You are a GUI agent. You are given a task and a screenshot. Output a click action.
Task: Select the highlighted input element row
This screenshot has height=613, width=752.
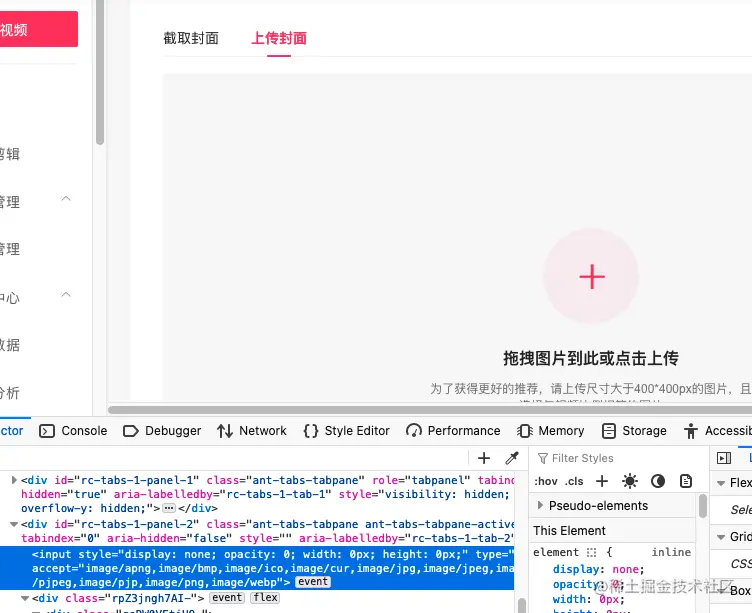click(x=257, y=568)
